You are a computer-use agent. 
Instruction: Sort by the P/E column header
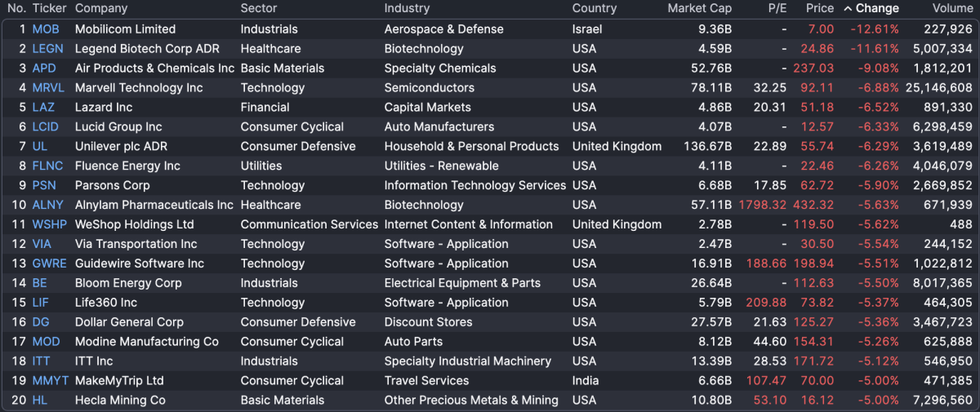coord(777,8)
